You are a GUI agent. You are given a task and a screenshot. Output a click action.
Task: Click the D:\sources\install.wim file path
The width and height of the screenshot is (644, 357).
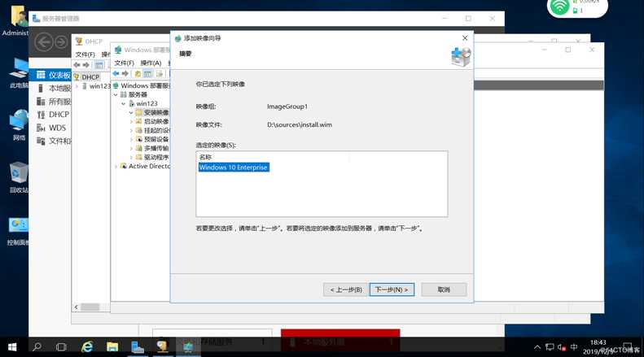coord(300,124)
